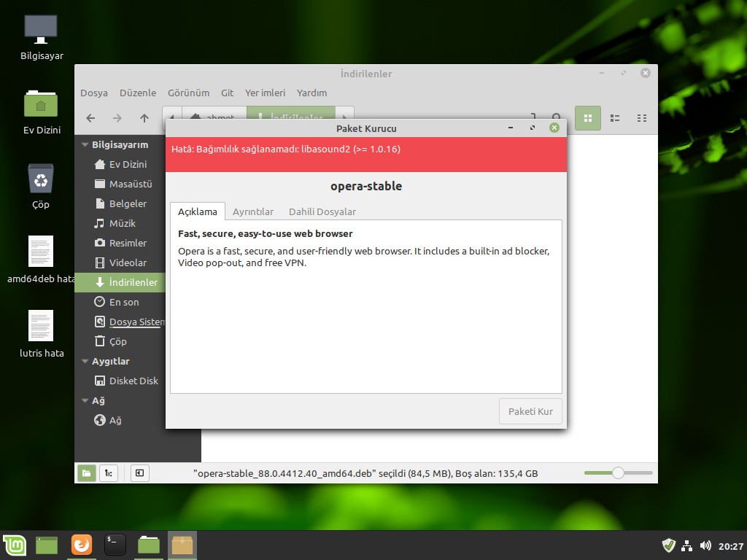Select Resimler in the sidebar
The image size is (747, 560).
click(120, 243)
